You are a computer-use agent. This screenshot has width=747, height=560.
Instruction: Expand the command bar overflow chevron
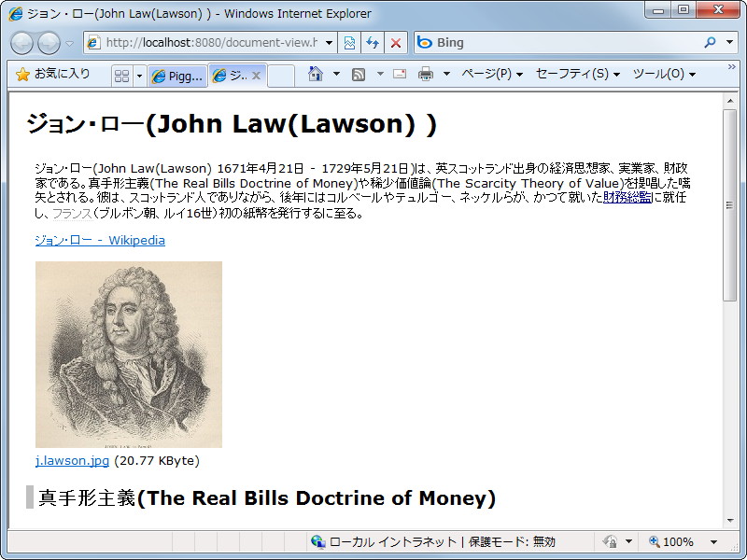[x=732, y=67]
